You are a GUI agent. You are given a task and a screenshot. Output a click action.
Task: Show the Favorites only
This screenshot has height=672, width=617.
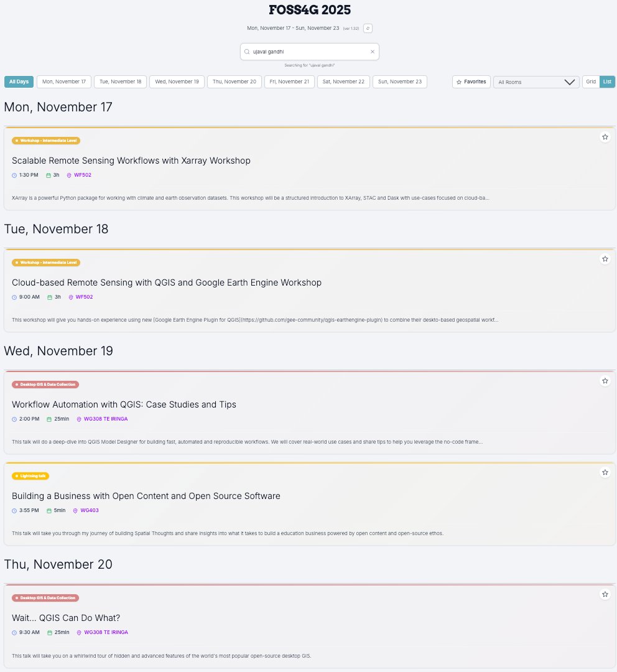tap(471, 82)
